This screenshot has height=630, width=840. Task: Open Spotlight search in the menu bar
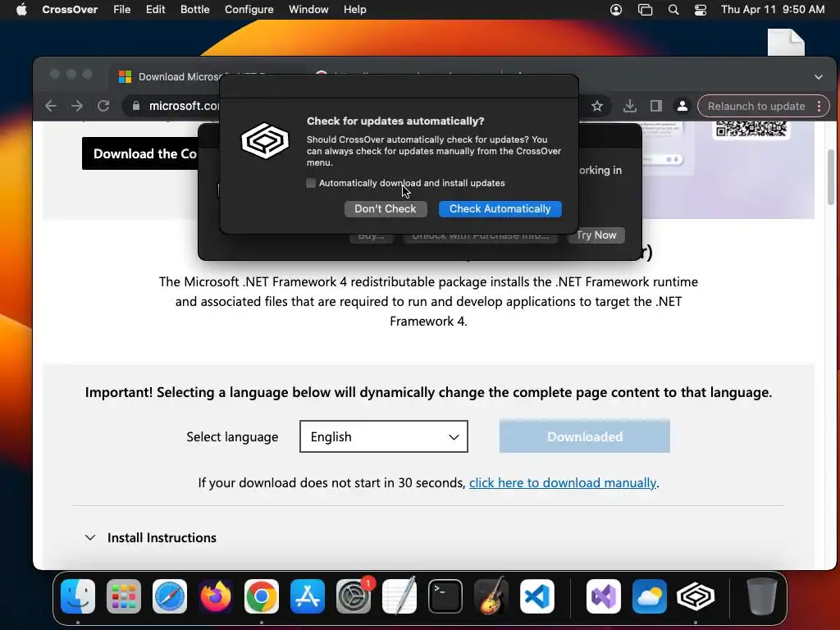coord(673,10)
